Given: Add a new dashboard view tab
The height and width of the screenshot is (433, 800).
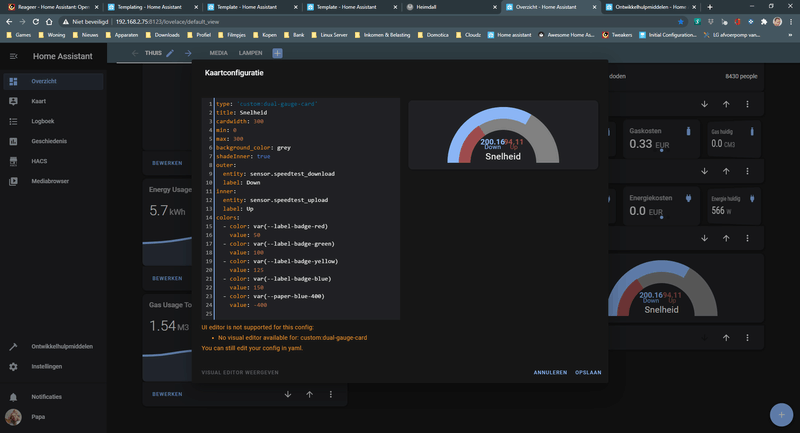Looking at the screenshot, I should (277, 53).
